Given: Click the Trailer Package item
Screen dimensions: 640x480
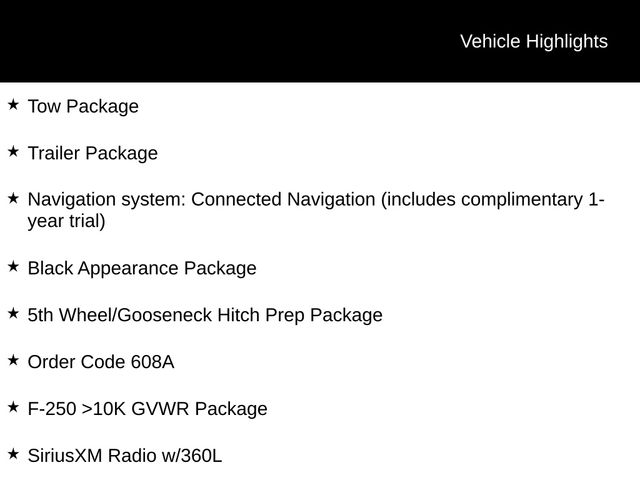Looking at the screenshot, I should click(93, 153).
